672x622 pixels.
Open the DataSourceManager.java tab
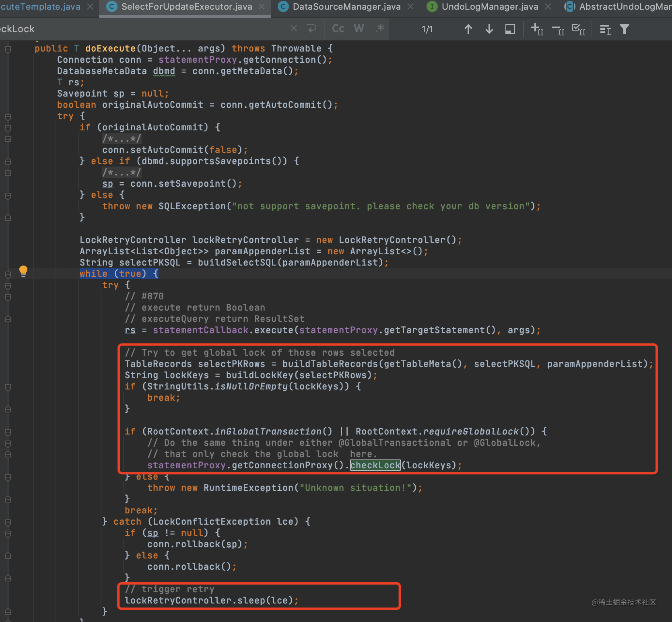tap(346, 6)
